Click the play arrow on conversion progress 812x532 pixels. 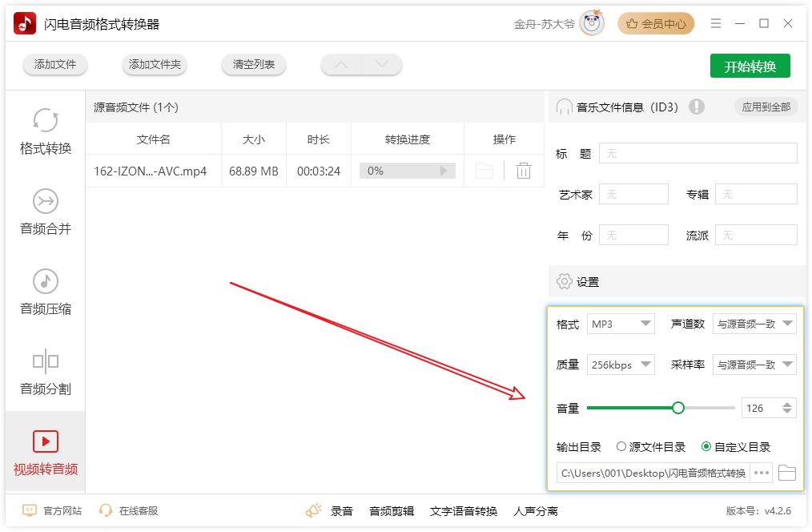444,171
